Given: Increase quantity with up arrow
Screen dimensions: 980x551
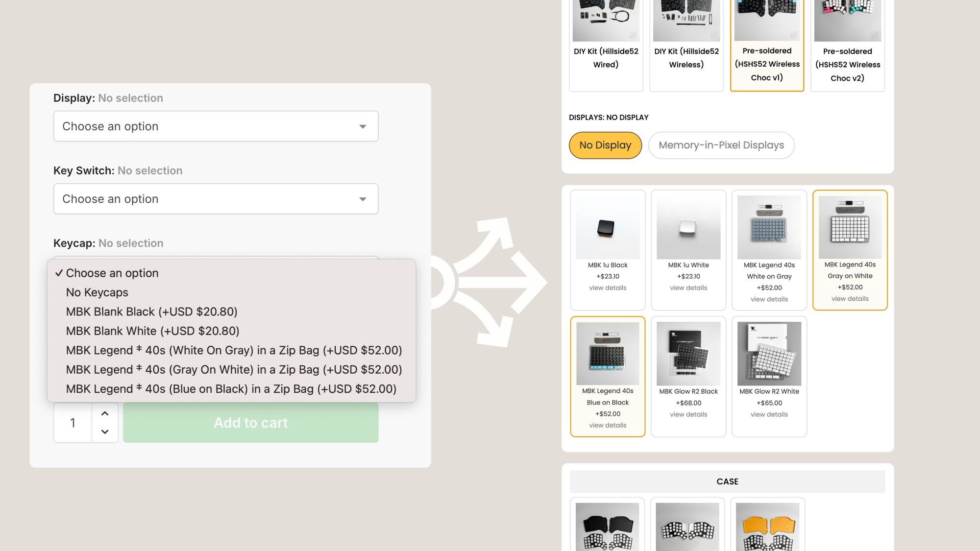Looking at the screenshot, I should [x=105, y=413].
